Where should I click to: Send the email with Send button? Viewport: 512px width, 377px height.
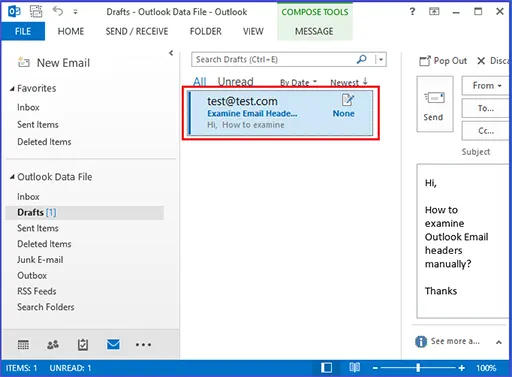(x=435, y=104)
